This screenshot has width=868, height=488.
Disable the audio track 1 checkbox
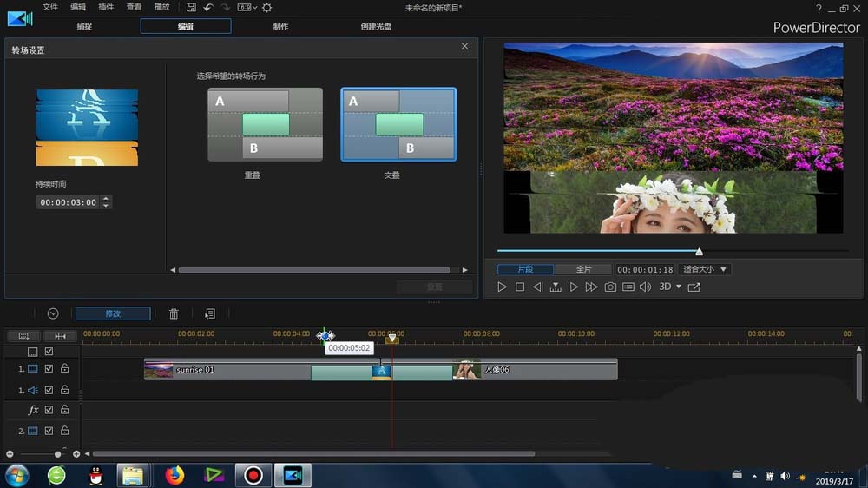pyautogui.click(x=49, y=391)
